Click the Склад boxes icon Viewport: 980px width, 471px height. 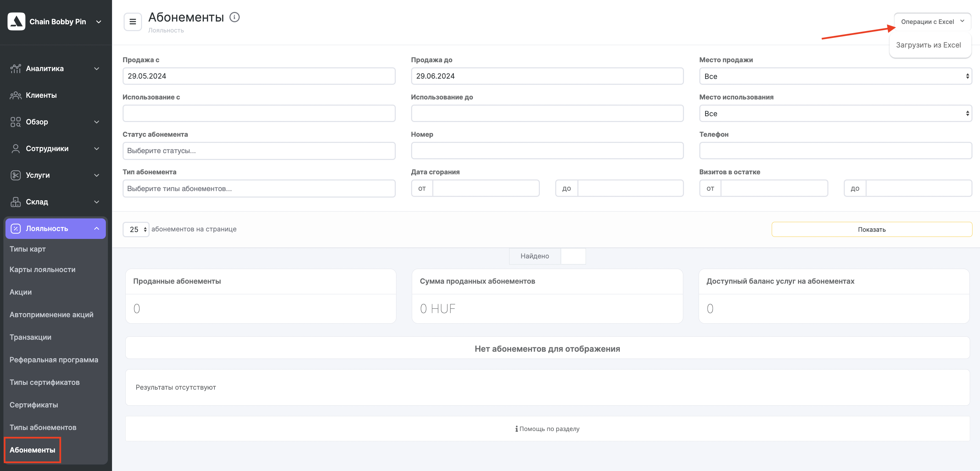pos(15,202)
